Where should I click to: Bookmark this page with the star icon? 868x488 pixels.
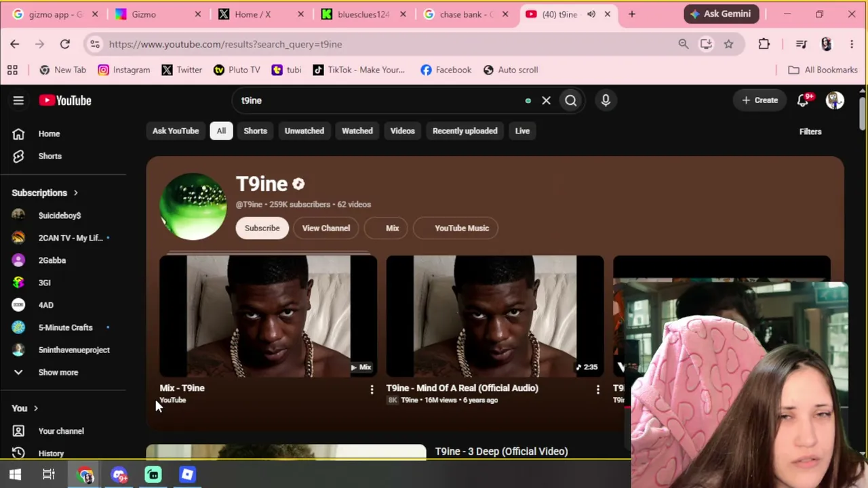[x=728, y=44]
